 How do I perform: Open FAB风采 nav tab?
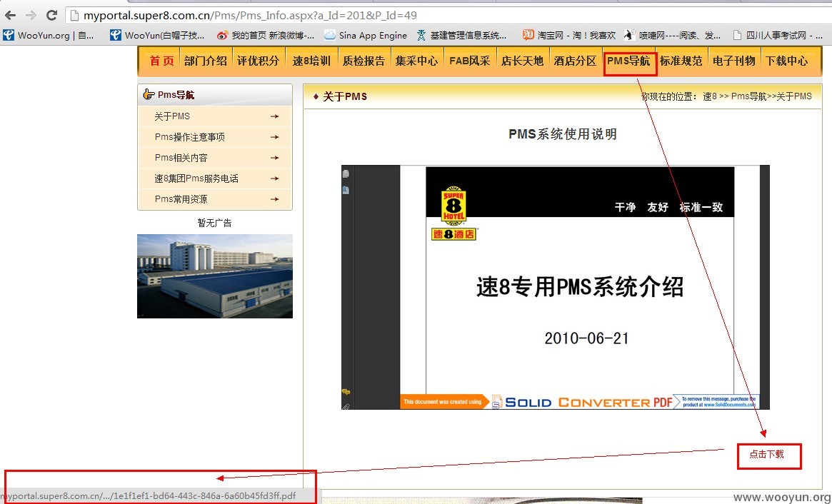pyautogui.click(x=469, y=61)
